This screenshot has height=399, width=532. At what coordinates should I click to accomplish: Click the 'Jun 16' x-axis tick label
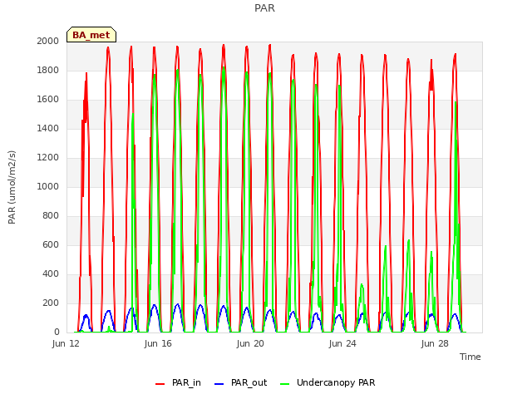[158, 343]
